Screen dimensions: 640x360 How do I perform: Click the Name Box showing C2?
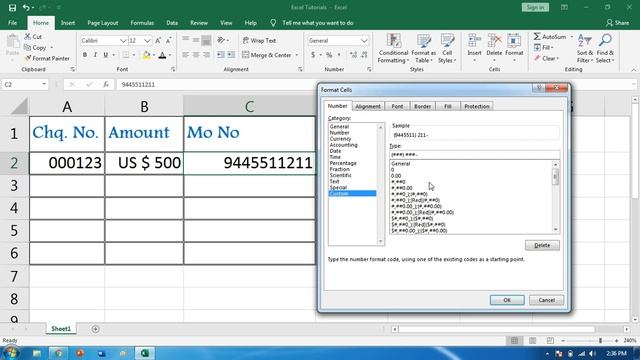24,84
